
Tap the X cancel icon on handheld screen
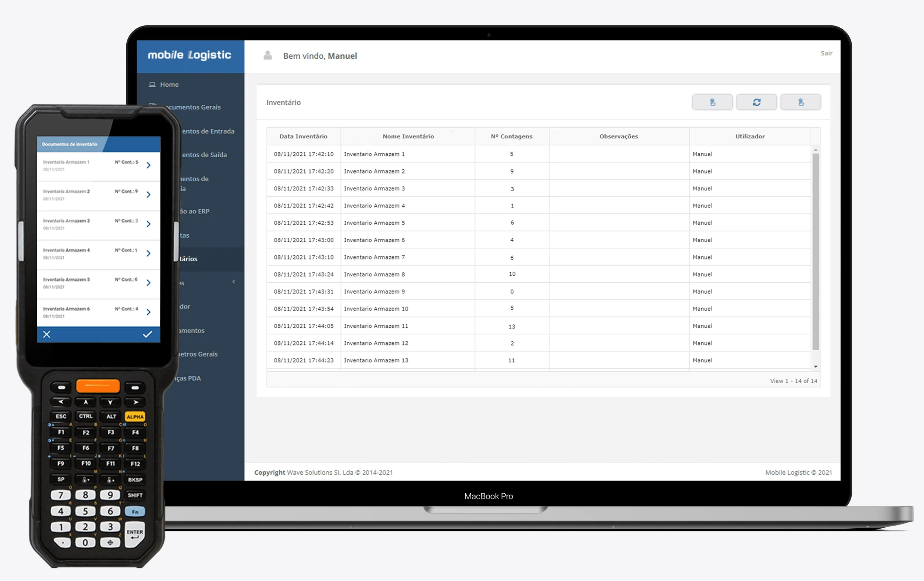[x=47, y=334]
